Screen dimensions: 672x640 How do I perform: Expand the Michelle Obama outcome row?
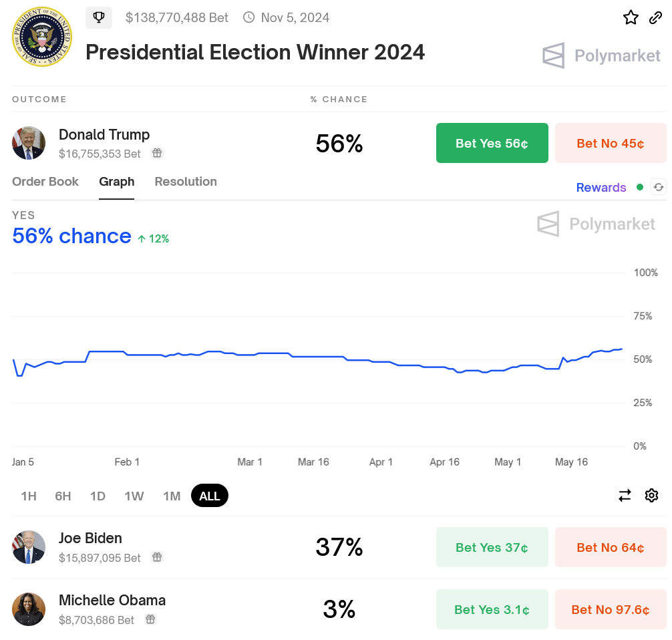pyautogui.click(x=200, y=609)
